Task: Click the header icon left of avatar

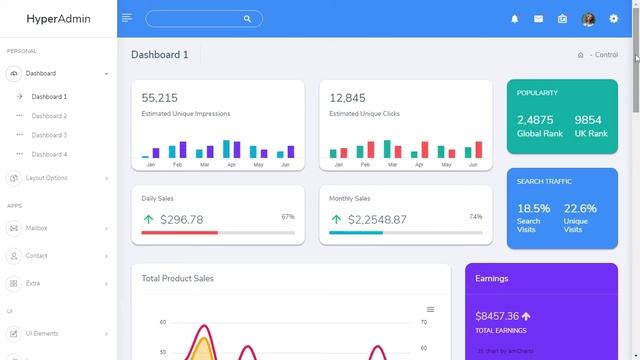Action: coord(562,19)
